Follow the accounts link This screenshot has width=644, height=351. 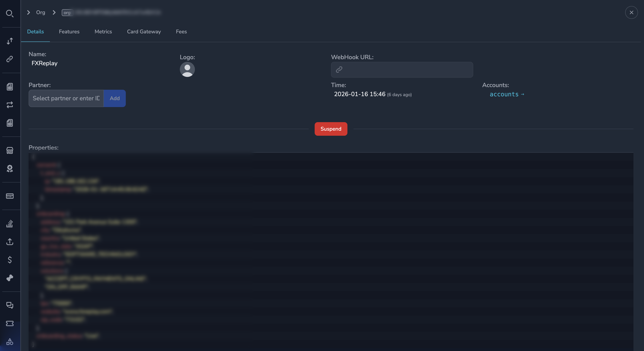pyautogui.click(x=507, y=94)
